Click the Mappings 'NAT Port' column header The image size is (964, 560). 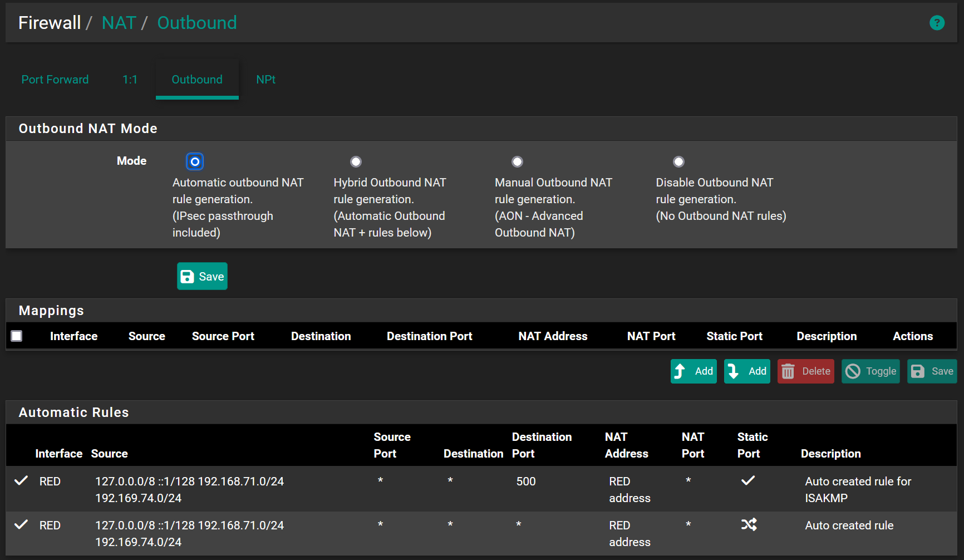(x=651, y=336)
